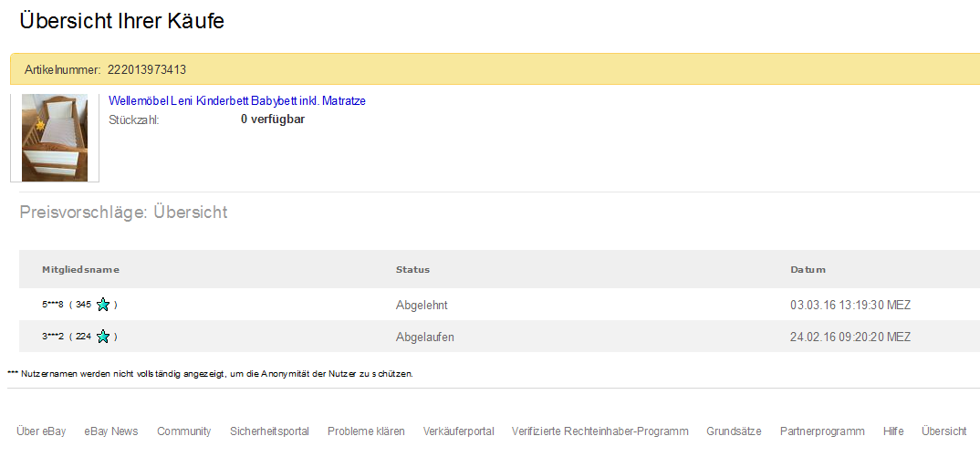
Task: Click the feedback star next to 224
Action: tap(103, 337)
